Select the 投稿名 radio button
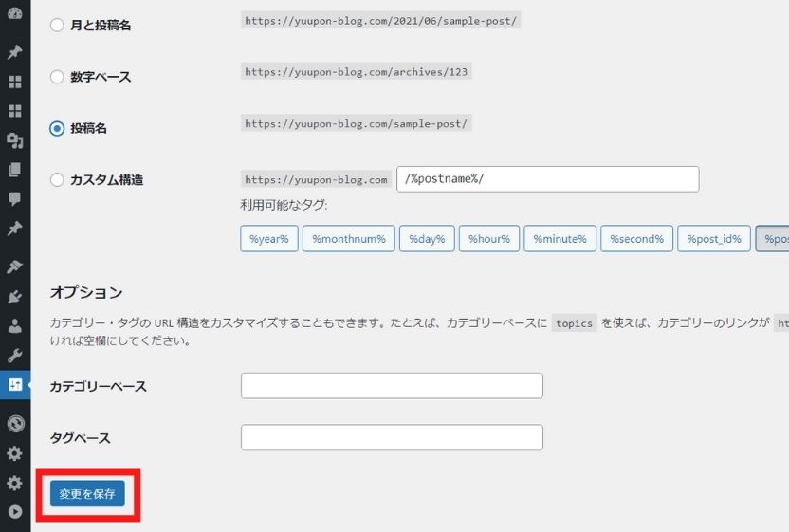Viewport: 789px width, 532px height. pos(57,128)
